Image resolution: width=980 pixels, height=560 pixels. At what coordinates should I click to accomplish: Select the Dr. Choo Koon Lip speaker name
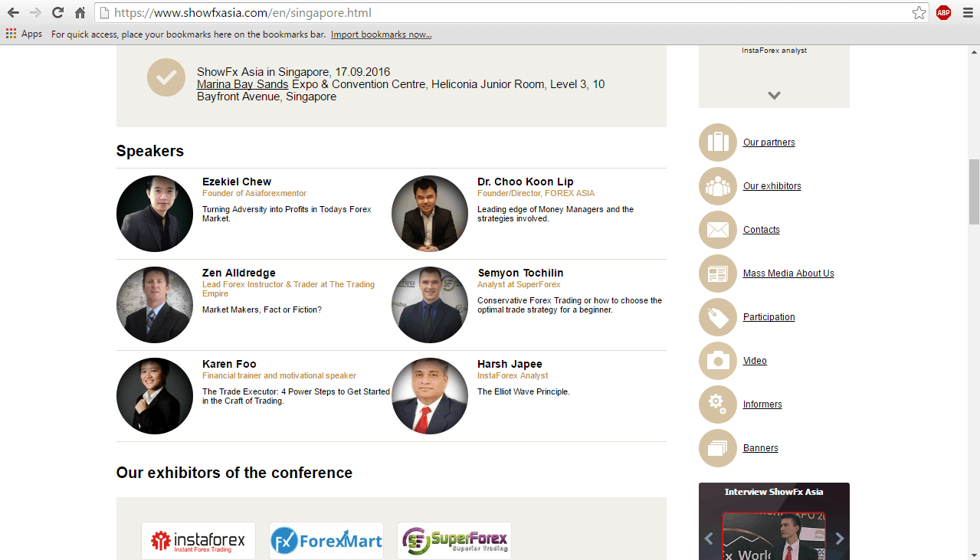pyautogui.click(x=526, y=182)
